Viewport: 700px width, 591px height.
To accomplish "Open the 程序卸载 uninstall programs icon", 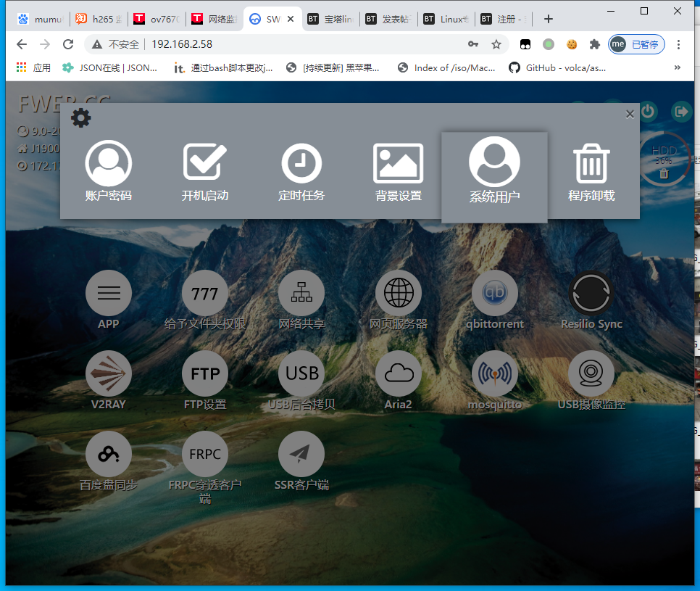I will [x=591, y=170].
